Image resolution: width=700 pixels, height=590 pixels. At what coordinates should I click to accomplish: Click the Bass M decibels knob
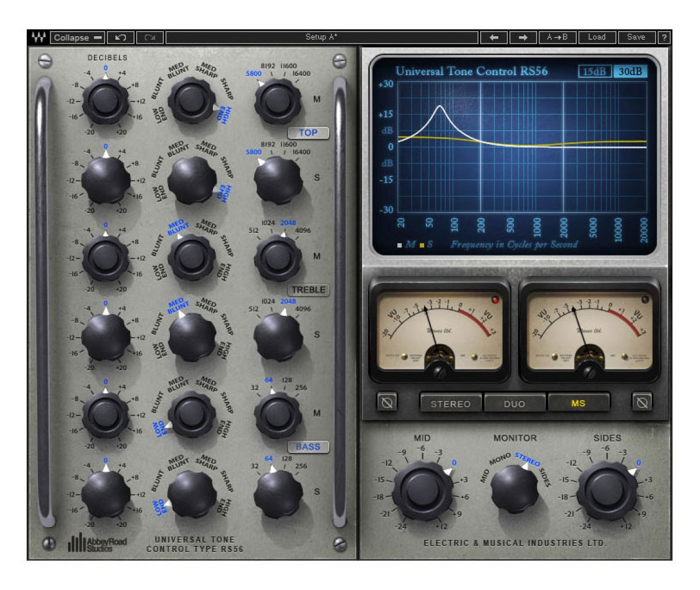coord(106,414)
